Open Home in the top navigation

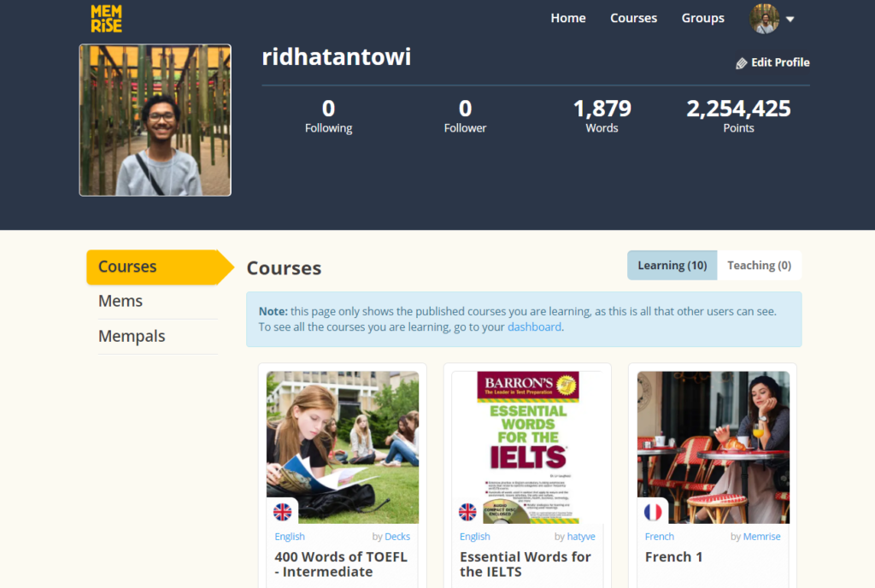(x=568, y=18)
